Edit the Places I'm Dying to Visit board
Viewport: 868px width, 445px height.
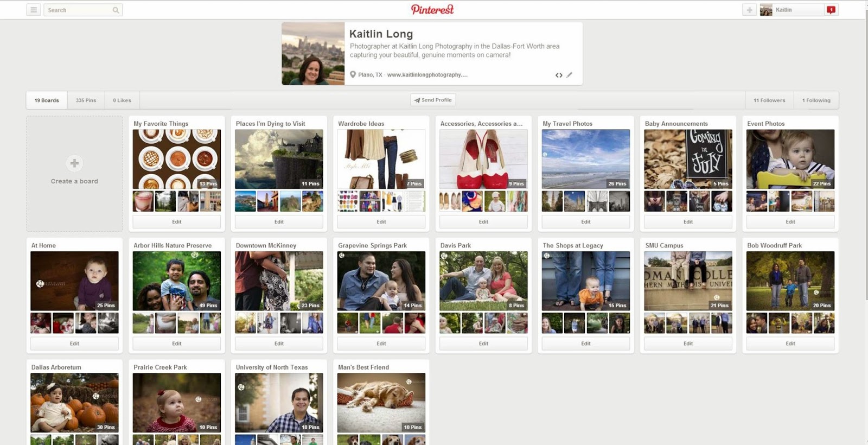coord(279,221)
